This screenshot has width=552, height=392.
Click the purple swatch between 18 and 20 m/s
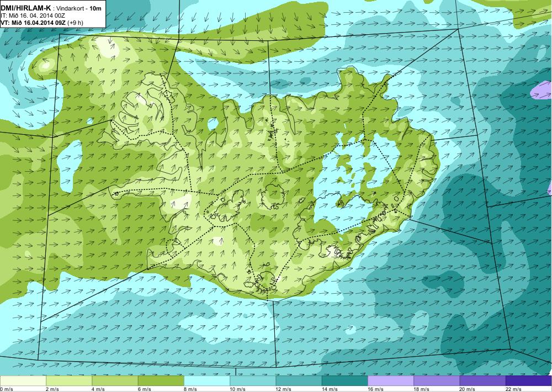tap(437, 381)
